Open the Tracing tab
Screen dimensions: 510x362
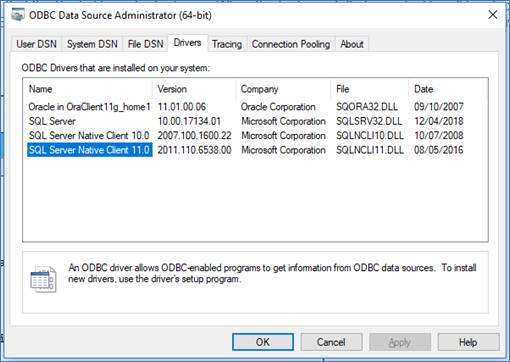[227, 44]
